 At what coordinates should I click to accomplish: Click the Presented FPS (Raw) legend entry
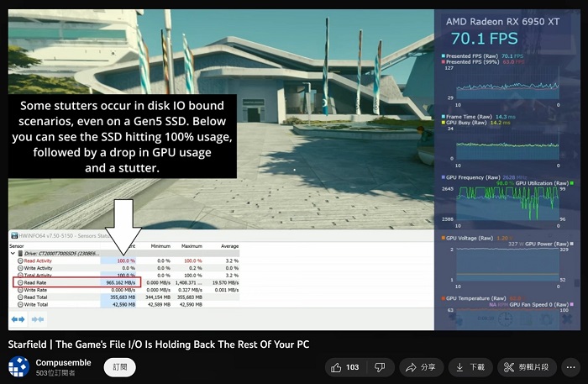[x=482, y=55]
